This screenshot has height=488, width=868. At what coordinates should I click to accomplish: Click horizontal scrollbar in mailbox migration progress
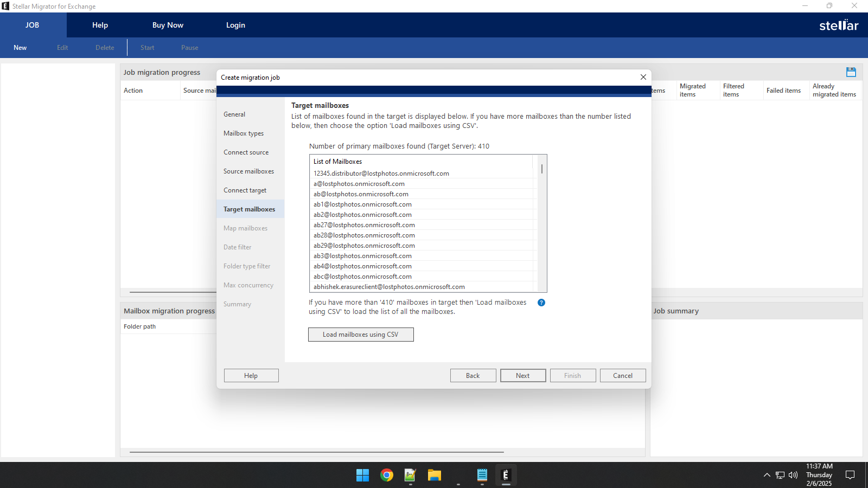(317, 452)
